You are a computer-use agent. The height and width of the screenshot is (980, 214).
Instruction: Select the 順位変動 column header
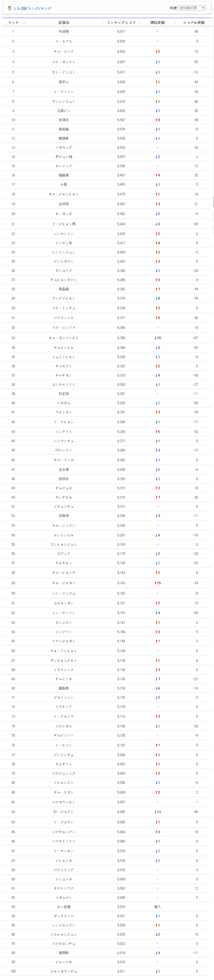pyautogui.click(x=157, y=22)
